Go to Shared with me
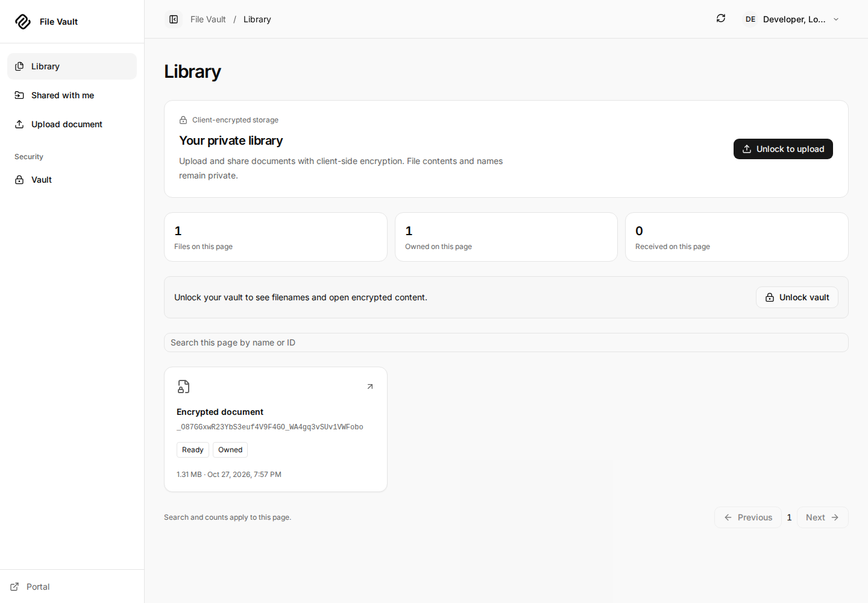Image resolution: width=868 pixels, height=603 pixels. [x=72, y=95]
